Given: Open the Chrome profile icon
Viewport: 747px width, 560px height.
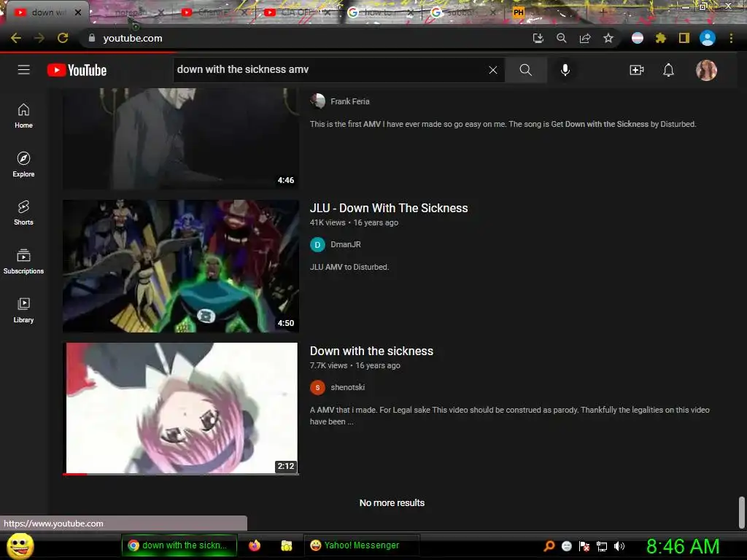Looking at the screenshot, I should [x=708, y=38].
